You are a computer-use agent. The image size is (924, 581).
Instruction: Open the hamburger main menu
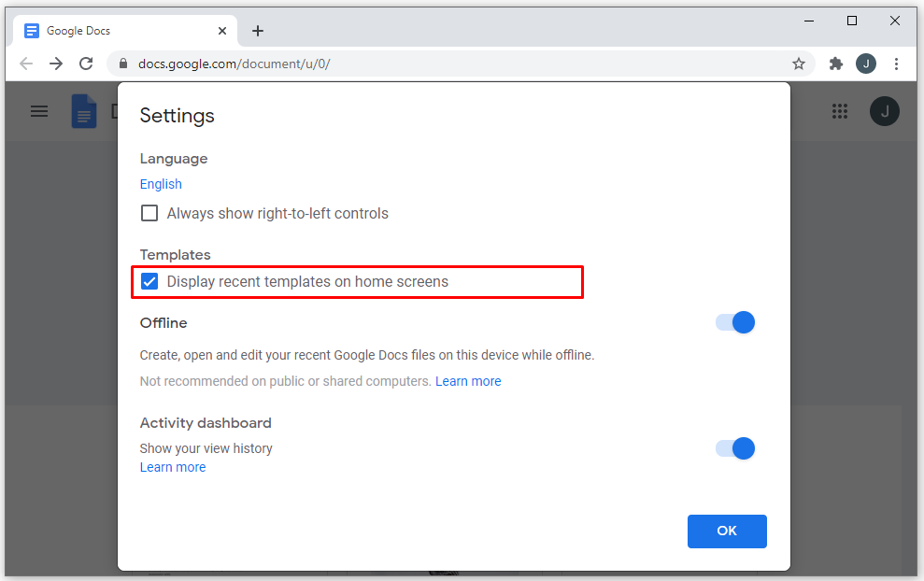(39, 111)
